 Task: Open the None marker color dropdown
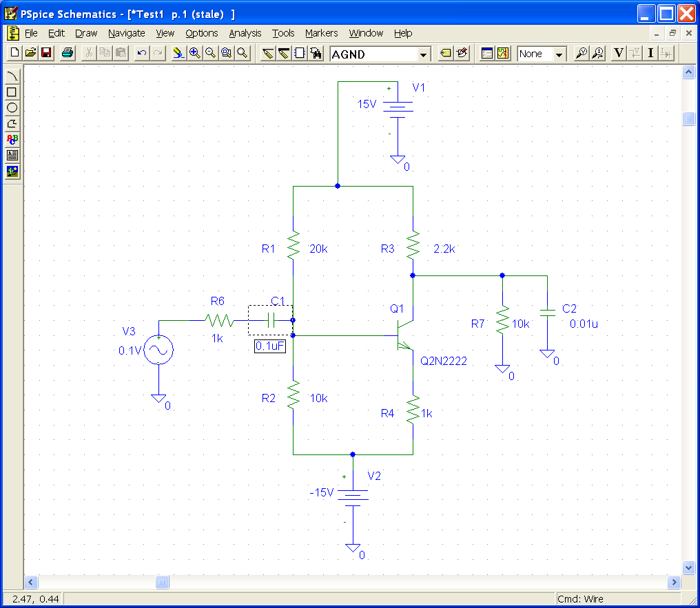pyautogui.click(x=559, y=54)
